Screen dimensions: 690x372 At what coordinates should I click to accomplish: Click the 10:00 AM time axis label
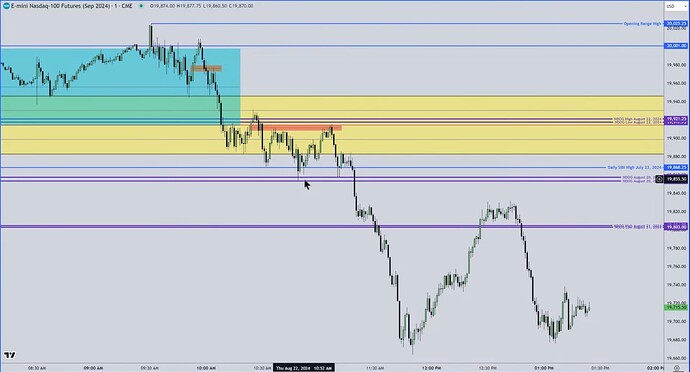(206, 368)
